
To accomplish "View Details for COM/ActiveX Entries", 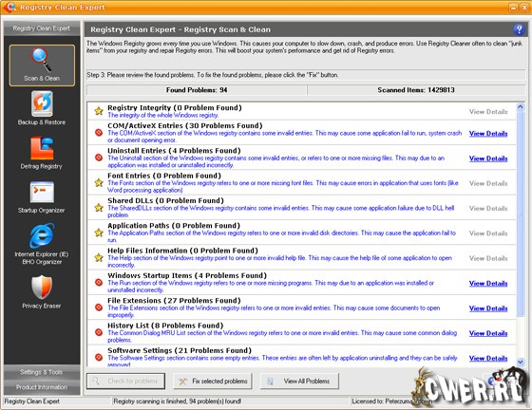I will (x=488, y=134).
